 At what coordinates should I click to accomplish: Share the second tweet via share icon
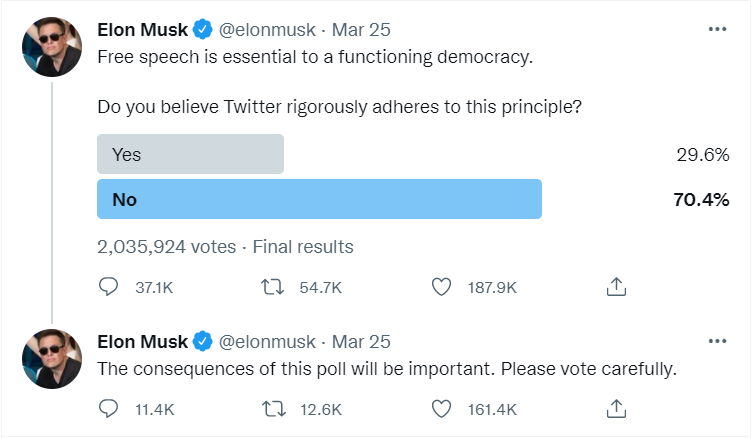click(x=617, y=408)
